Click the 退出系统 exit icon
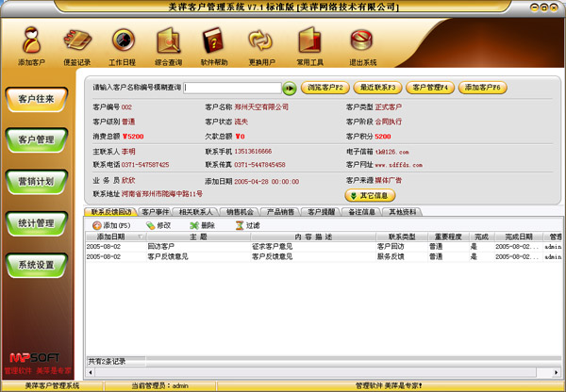 pyautogui.click(x=363, y=41)
